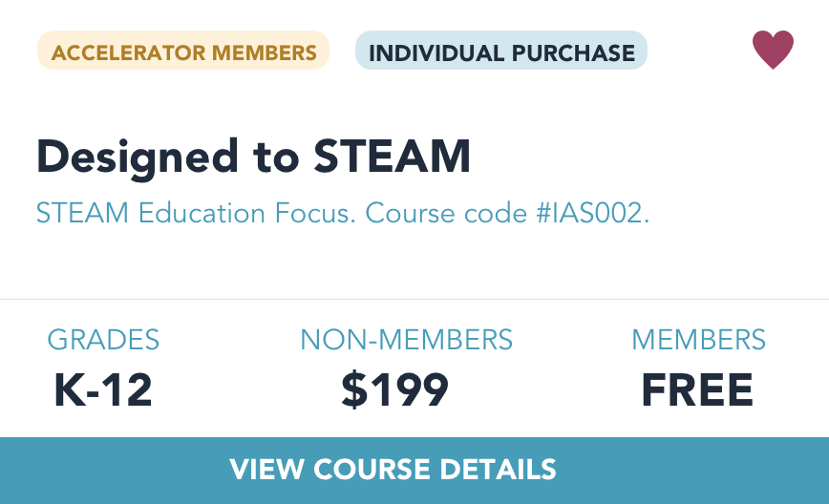Screen dimensions: 829x504
Task: Select the course code #IAS002 text
Action: (x=593, y=214)
